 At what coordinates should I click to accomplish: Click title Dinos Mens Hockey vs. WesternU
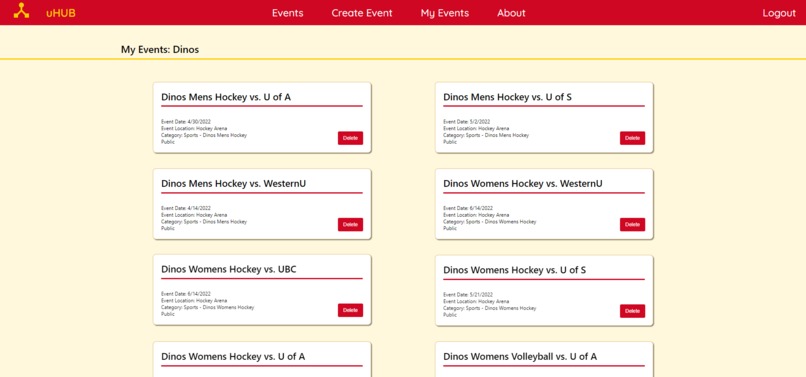(x=233, y=184)
